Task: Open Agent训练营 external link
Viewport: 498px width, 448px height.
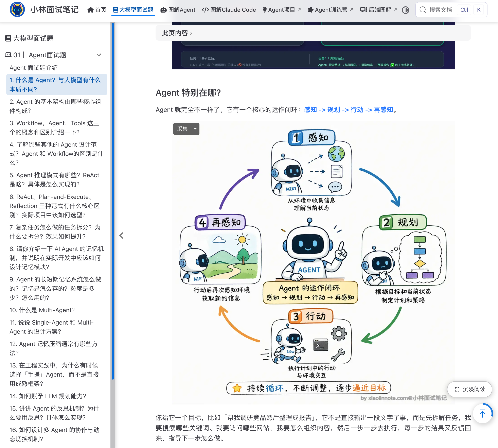Action: pyautogui.click(x=331, y=10)
